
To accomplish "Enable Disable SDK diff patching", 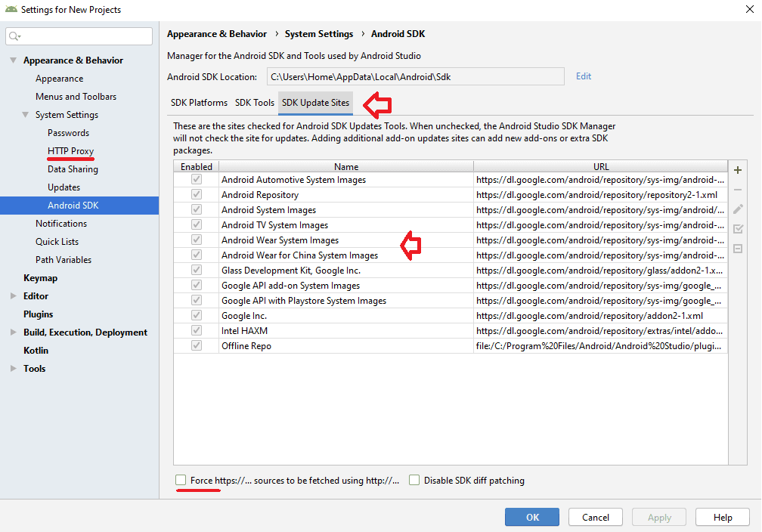I will click(414, 480).
